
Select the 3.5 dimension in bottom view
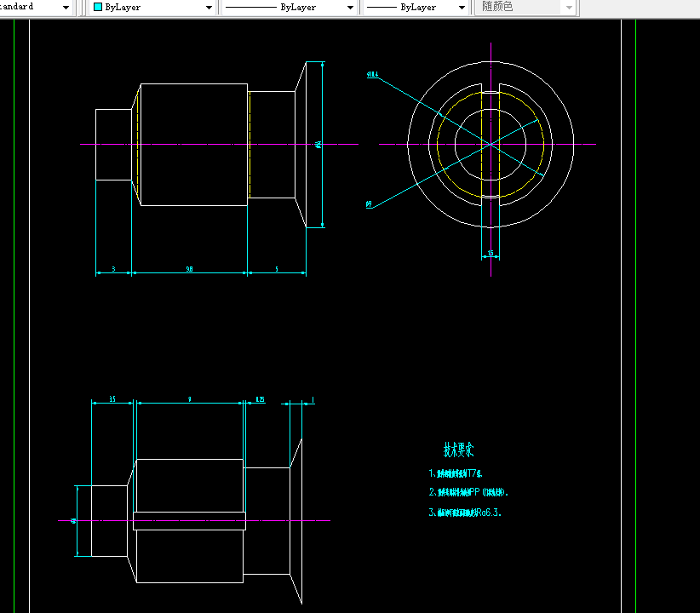pos(112,399)
